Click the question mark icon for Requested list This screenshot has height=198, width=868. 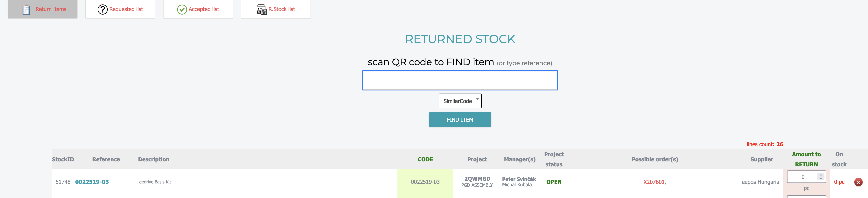tap(102, 9)
